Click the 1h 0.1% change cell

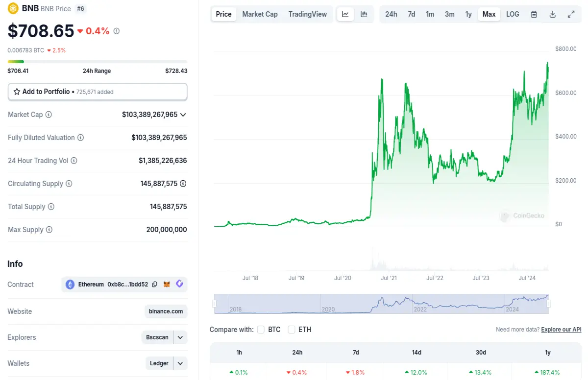239,372
